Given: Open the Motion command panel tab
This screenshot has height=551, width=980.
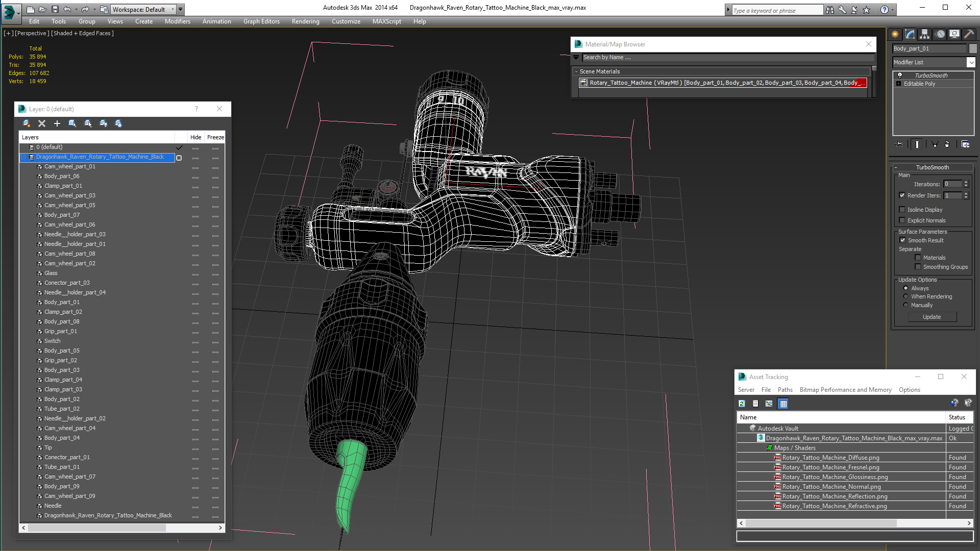Looking at the screenshot, I should [940, 34].
